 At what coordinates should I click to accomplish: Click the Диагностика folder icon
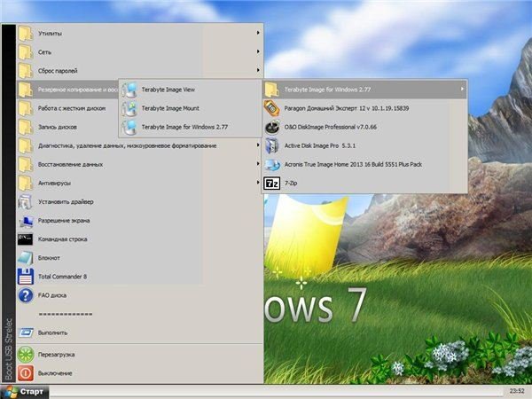[x=26, y=145]
